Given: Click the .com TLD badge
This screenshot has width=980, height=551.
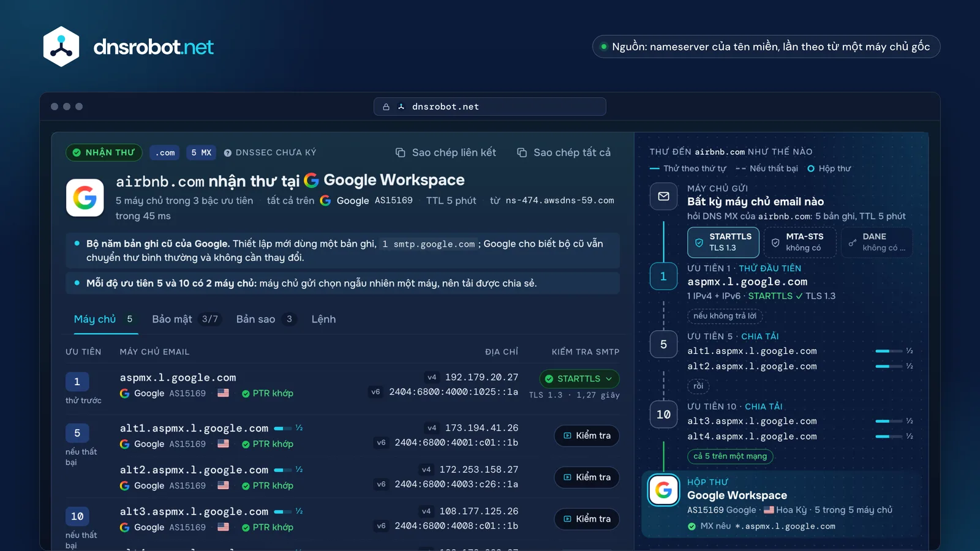Looking at the screenshot, I should (165, 152).
